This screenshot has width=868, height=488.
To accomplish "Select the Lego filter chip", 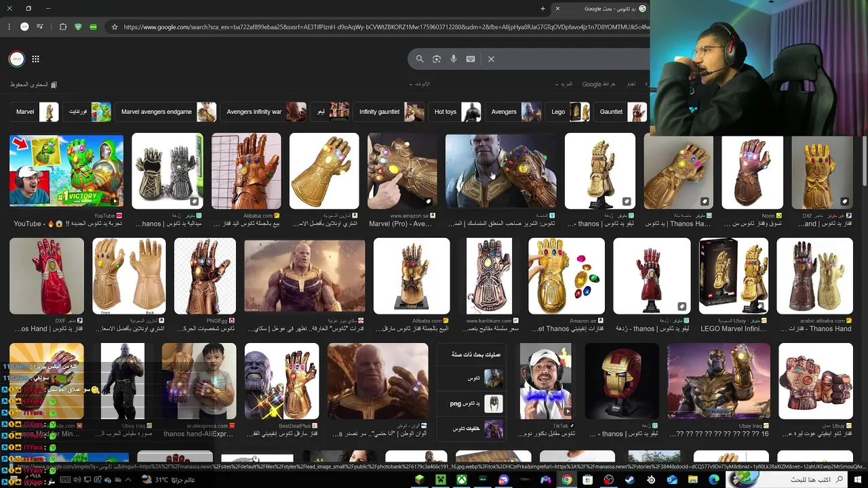I will (x=568, y=112).
